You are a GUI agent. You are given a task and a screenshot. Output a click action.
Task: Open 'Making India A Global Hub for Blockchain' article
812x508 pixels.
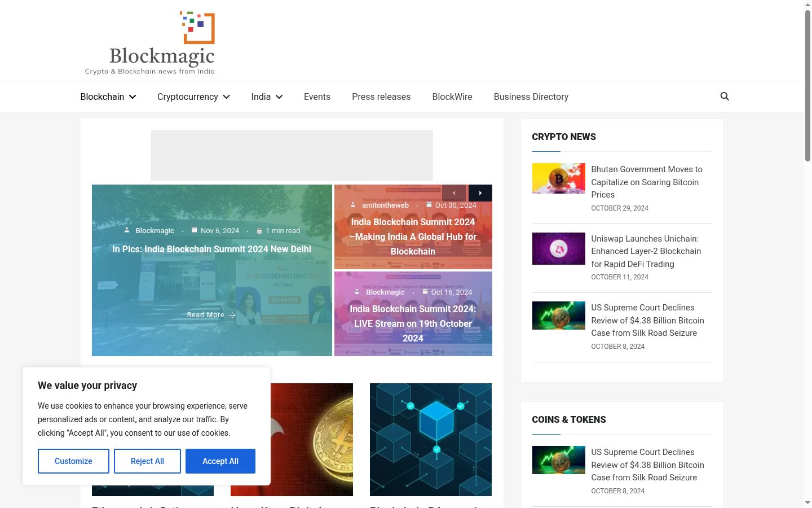tap(413, 237)
